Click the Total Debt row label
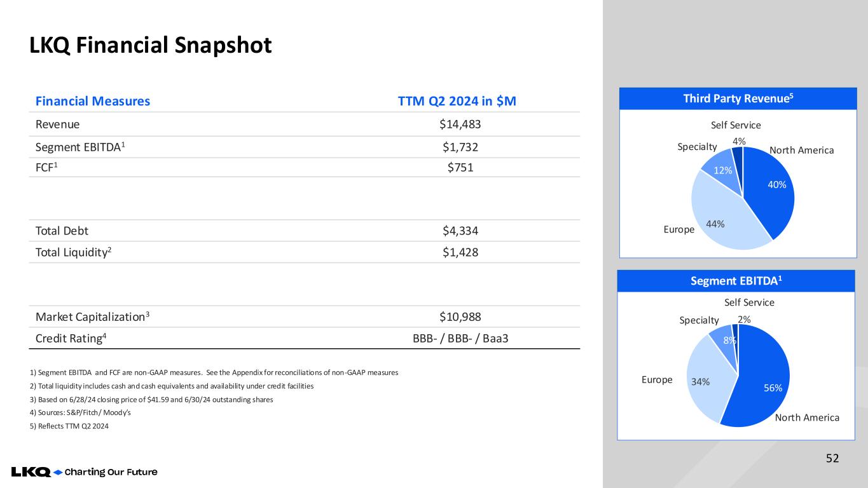The image size is (868, 488). pyautogui.click(x=62, y=231)
